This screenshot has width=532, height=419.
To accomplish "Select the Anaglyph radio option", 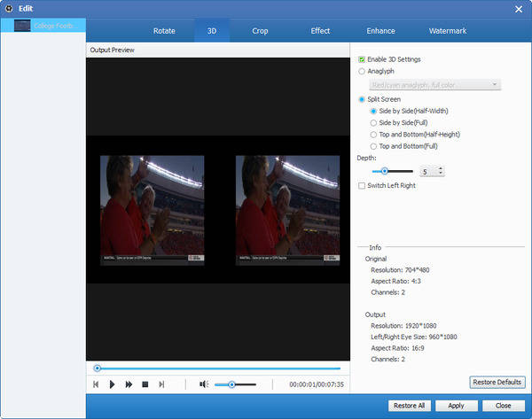I will click(362, 71).
